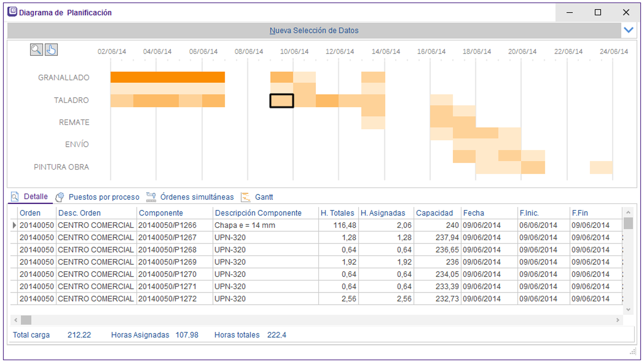Click the Diagrama de Planificación window icon
The width and height of the screenshot is (644, 362).
pyautogui.click(x=12, y=12)
